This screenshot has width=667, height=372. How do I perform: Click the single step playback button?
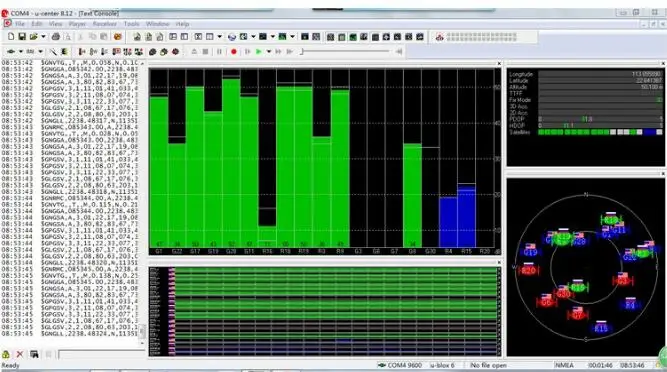248,51
